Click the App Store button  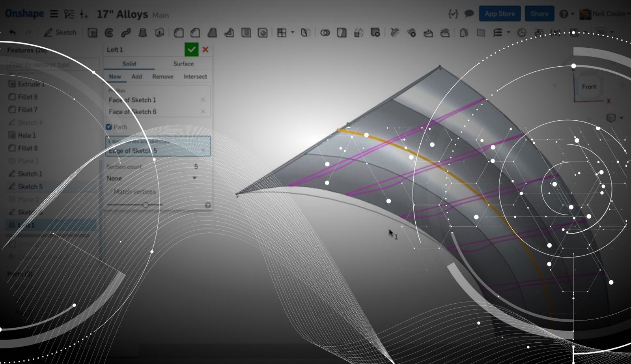[500, 14]
